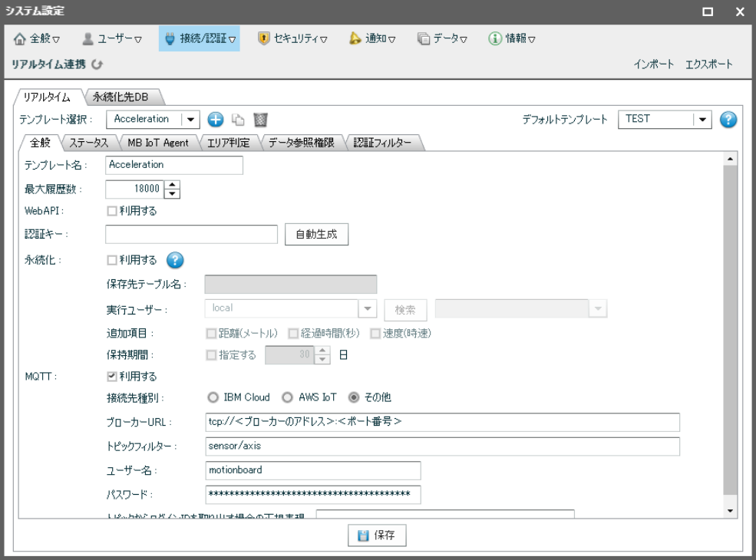Click the 自動生成 button

pos(316,235)
